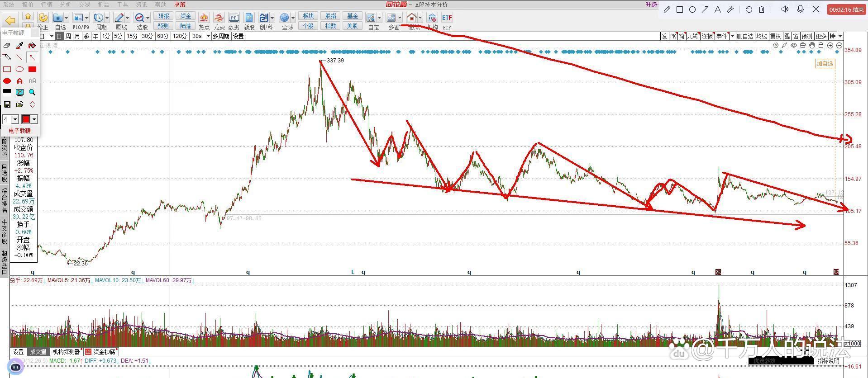
Task: Switch to the 机构探测器 indicator tab
Action: [x=66, y=352]
